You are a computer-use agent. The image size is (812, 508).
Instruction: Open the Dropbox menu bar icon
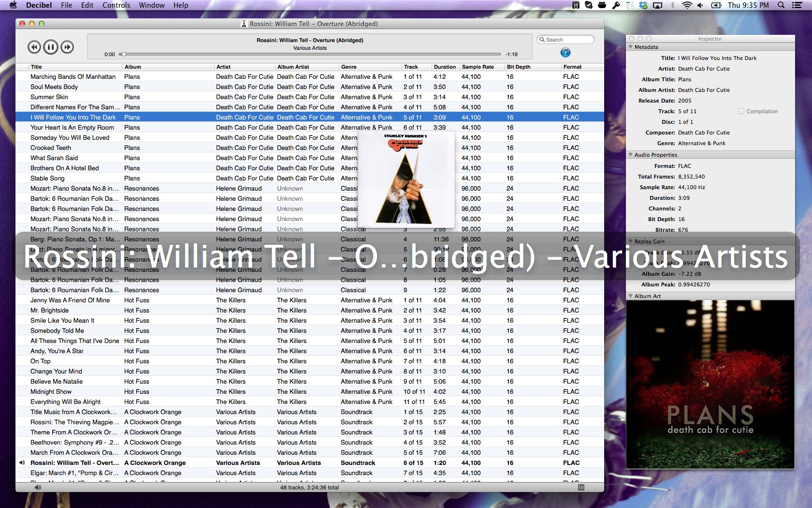coord(643,5)
